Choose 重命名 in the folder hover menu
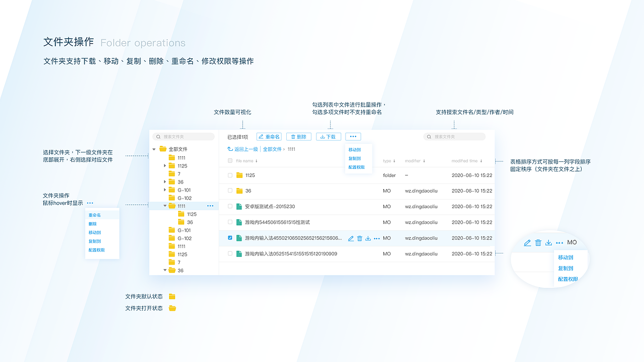The width and height of the screenshot is (644, 362). click(103, 215)
